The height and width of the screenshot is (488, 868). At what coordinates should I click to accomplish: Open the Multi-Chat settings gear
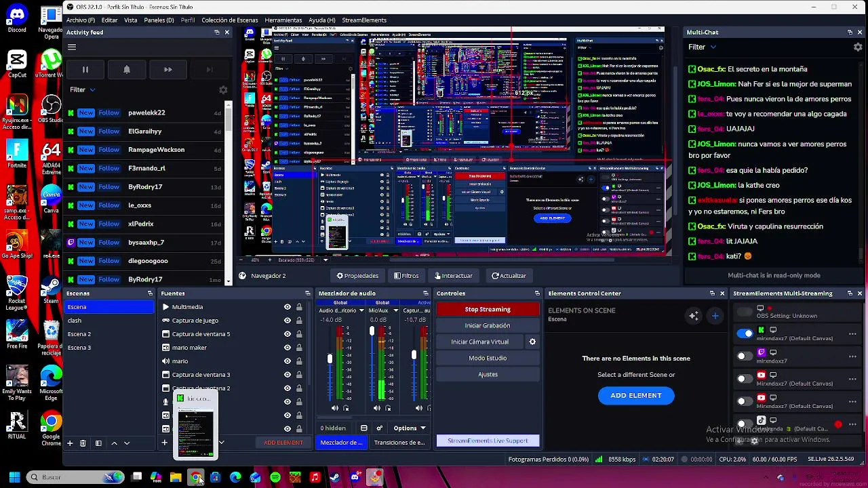coord(858,47)
